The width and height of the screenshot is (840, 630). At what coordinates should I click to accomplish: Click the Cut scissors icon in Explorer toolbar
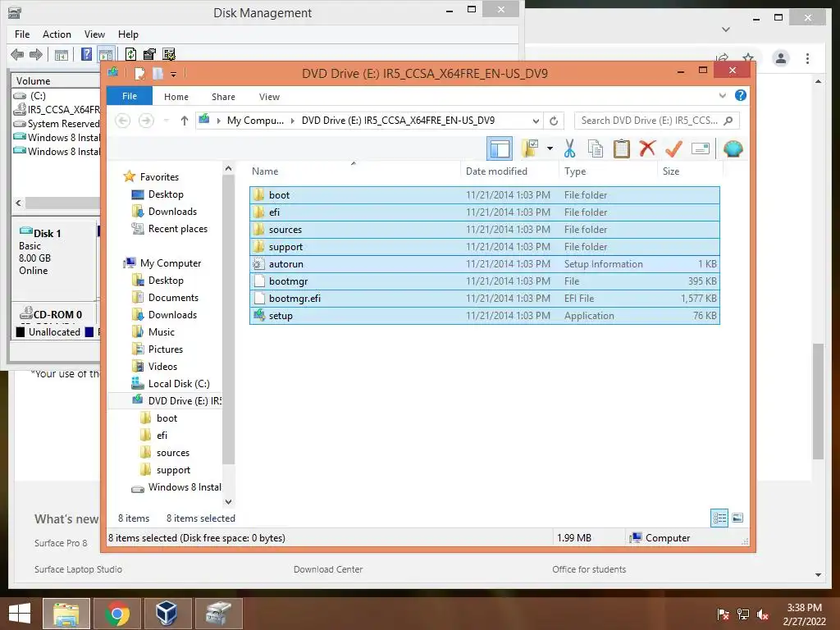[569, 149]
